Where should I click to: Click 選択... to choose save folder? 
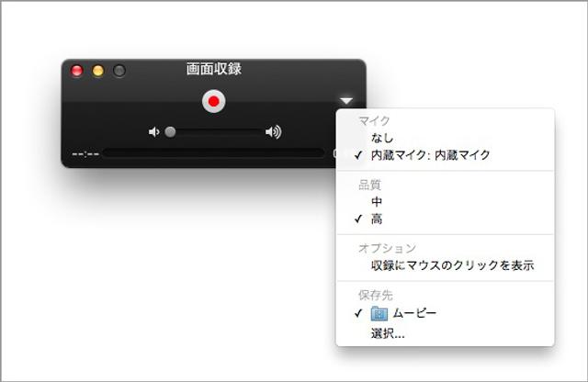coord(445,333)
